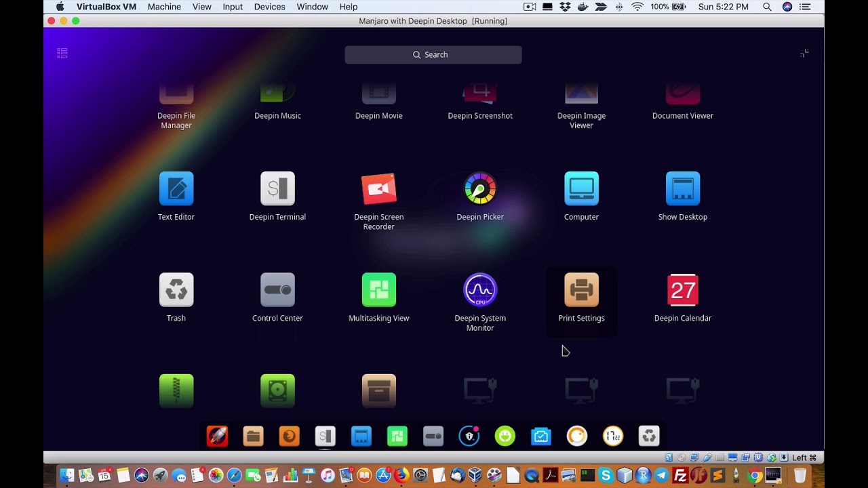
Task: Click the green power plug icon in dock
Action: pos(505,436)
